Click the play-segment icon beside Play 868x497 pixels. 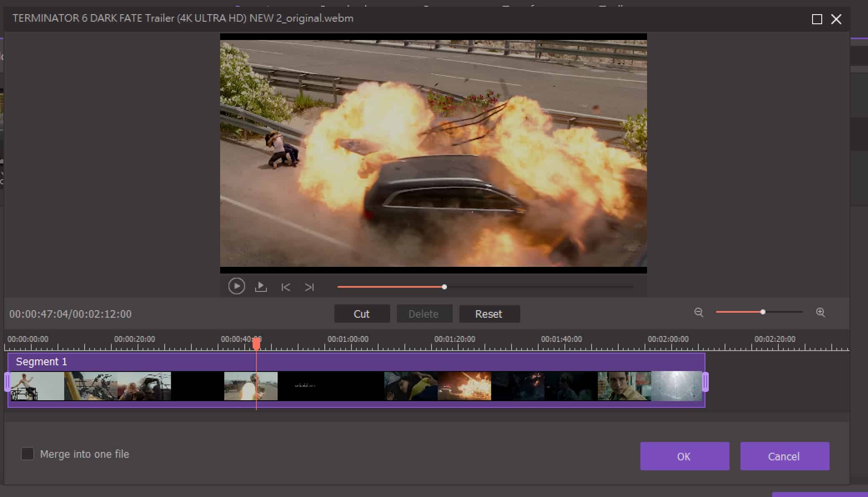coord(261,286)
